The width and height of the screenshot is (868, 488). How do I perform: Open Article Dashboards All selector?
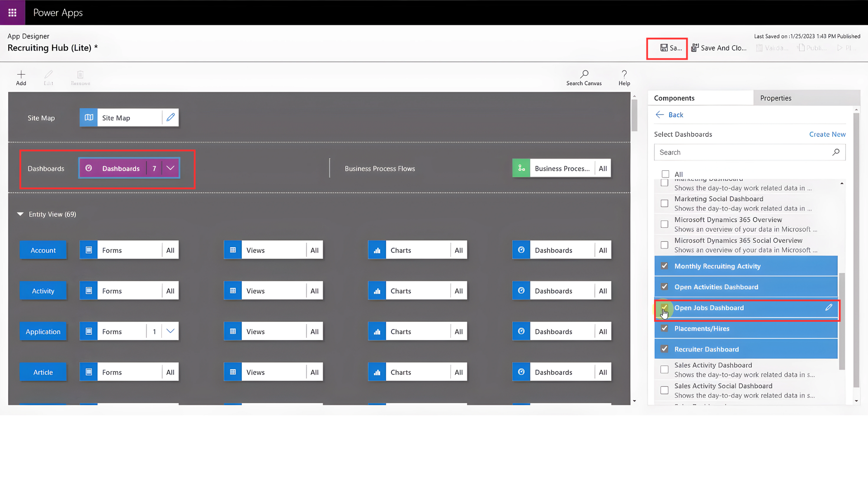603,372
